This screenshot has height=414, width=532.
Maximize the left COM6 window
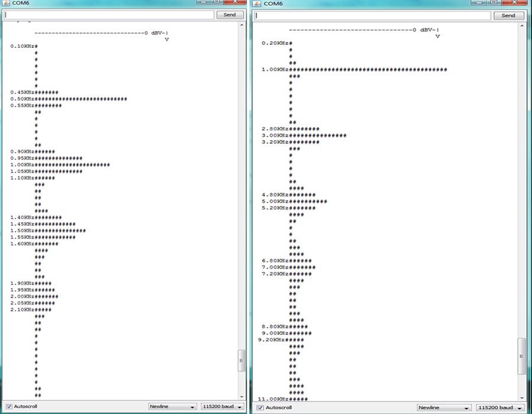(x=217, y=2)
